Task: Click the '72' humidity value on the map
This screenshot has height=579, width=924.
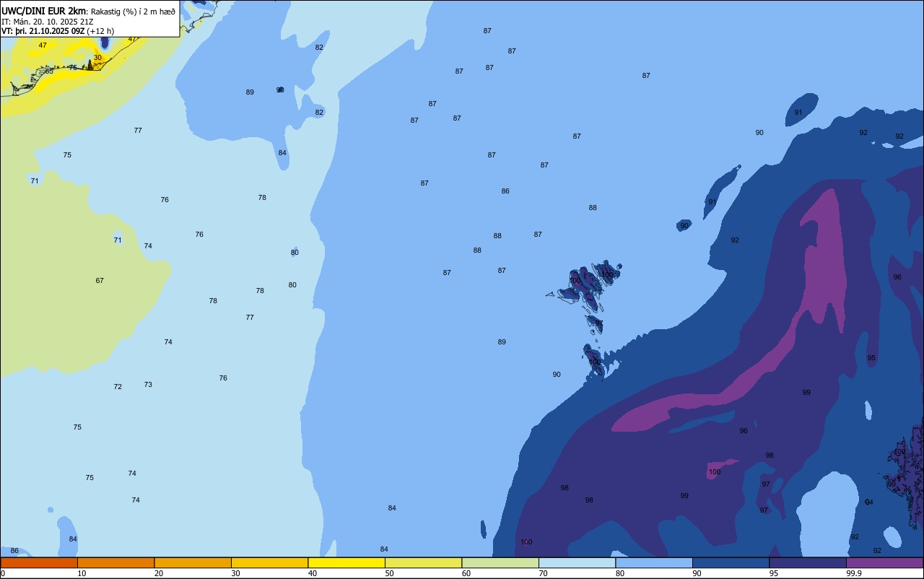Action: (118, 387)
